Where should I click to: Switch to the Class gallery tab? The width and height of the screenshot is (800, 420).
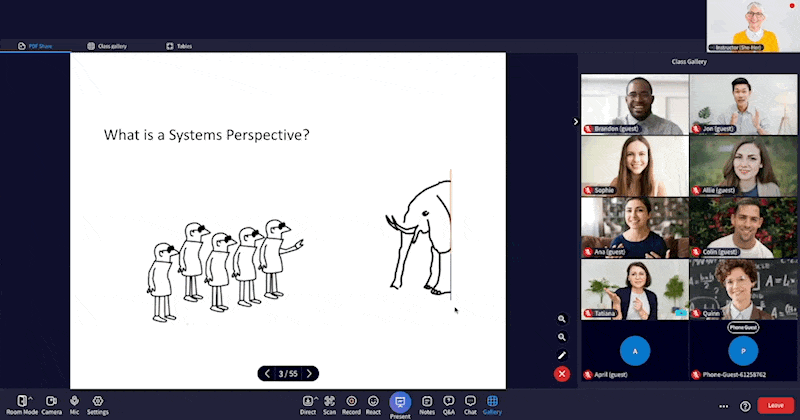click(107, 46)
